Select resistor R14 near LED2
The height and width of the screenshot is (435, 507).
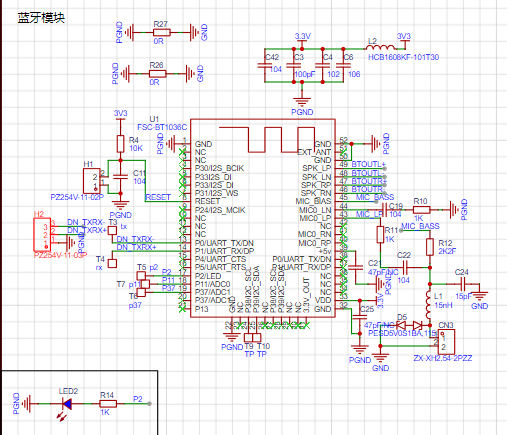[x=108, y=404]
